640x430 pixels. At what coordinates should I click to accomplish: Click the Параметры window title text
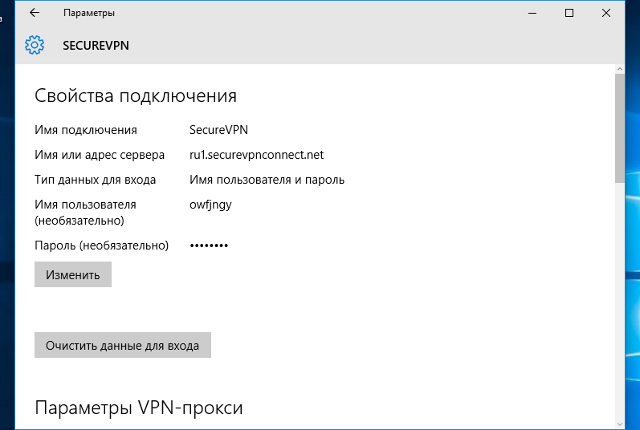point(88,13)
